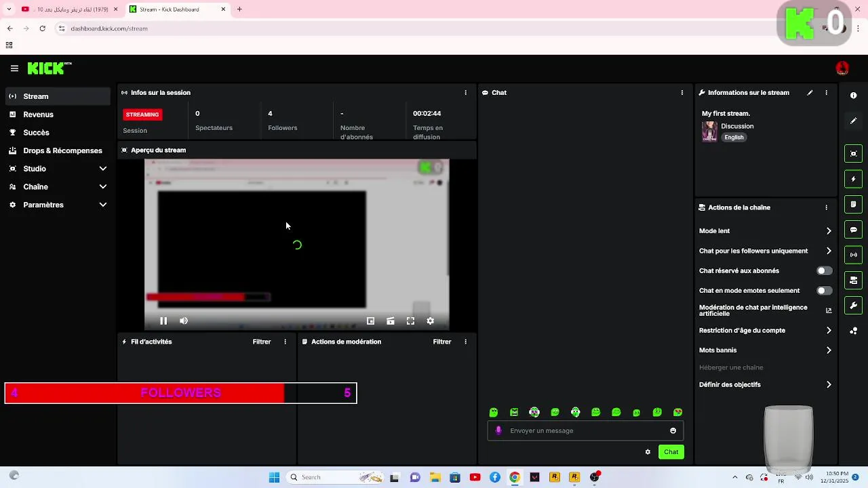Open Définir des objectifs arrow

[829, 384]
